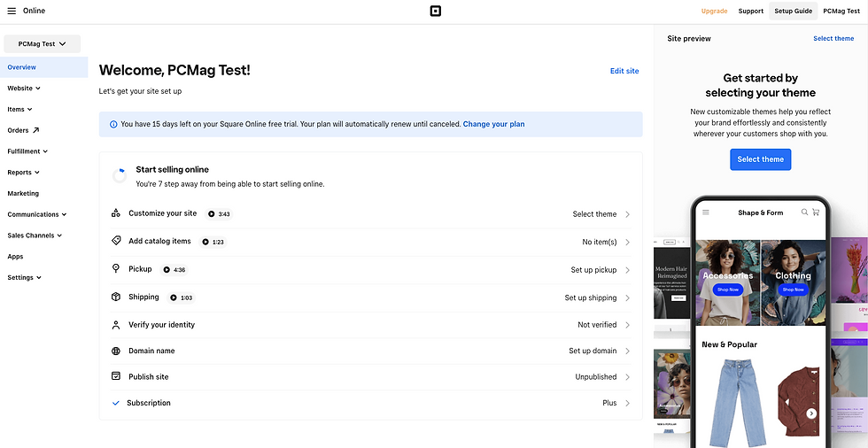868x448 pixels.
Task: Click Support in the top bar
Action: coord(751,11)
